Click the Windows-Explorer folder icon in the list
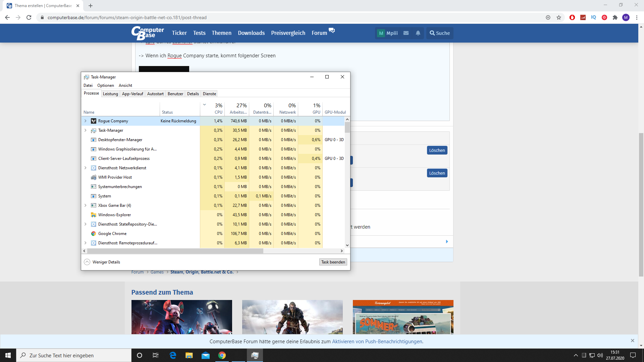The height and width of the screenshot is (362, 644). [x=94, y=215]
